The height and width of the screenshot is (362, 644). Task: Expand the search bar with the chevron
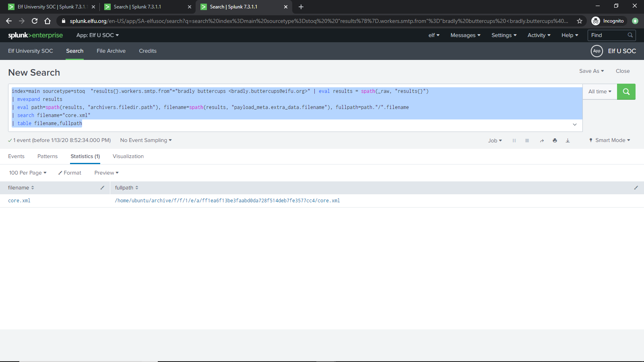coord(575,125)
